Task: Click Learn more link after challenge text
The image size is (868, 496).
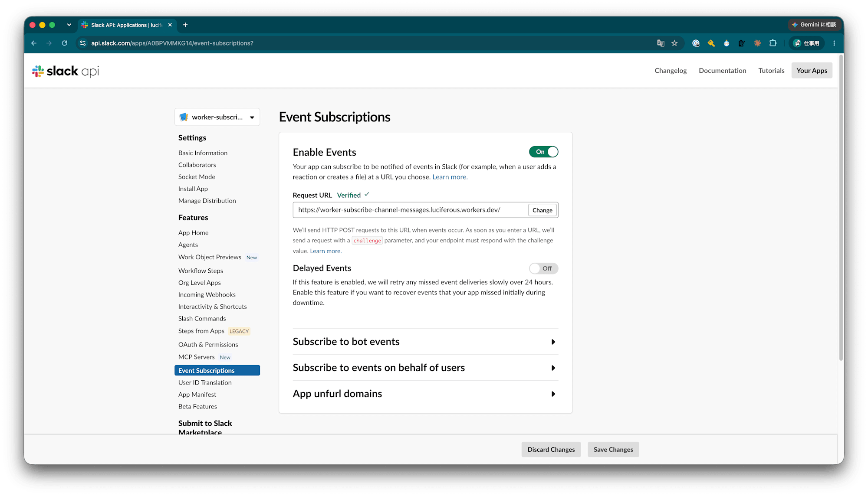Action: point(326,251)
